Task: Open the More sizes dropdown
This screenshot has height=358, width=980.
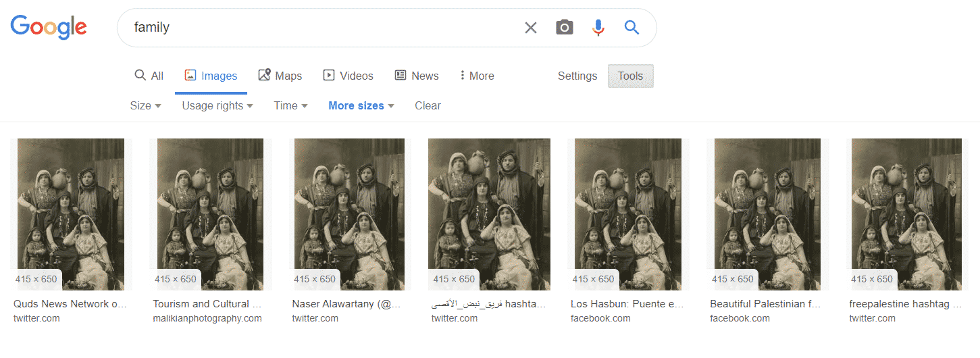Action: pos(361,105)
